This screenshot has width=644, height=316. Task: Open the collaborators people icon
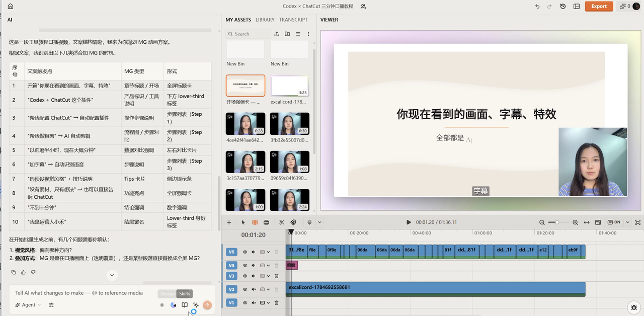coord(363,7)
